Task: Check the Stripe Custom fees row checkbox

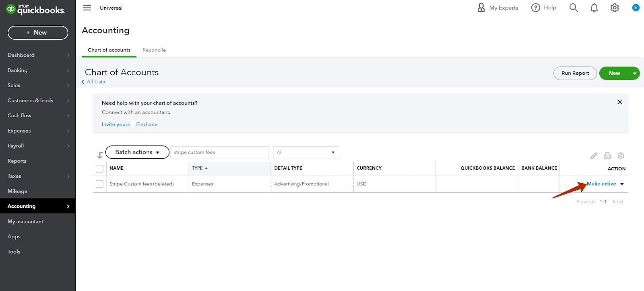Action: 99,184
